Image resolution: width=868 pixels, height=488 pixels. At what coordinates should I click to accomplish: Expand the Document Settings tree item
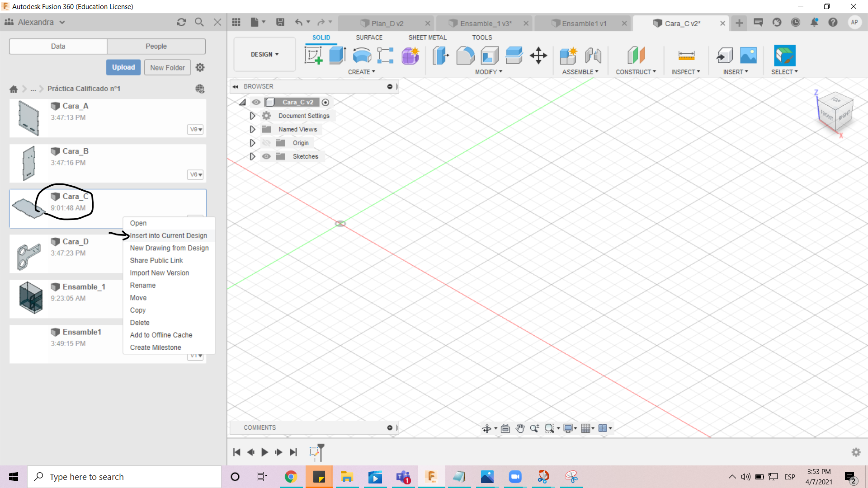click(253, 116)
